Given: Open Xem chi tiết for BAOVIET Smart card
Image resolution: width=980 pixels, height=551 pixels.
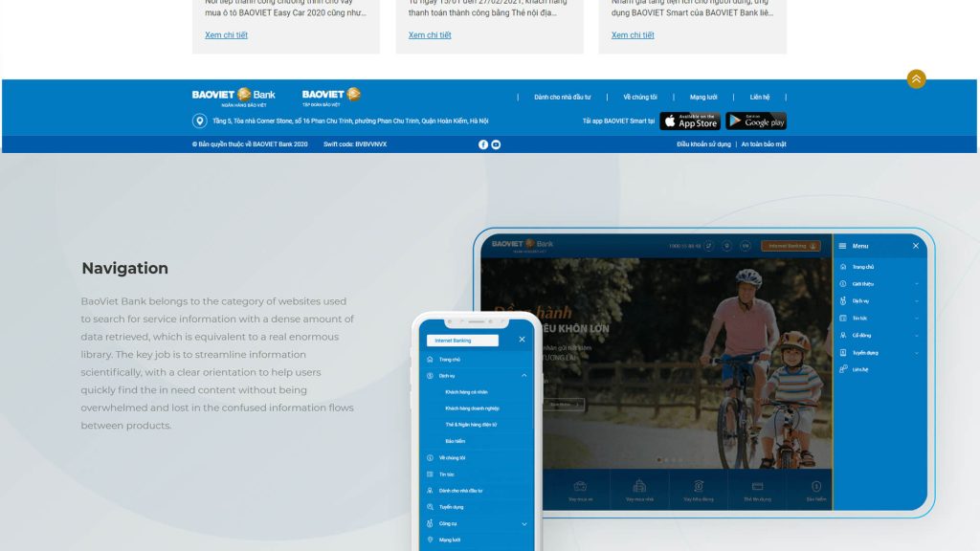Looking at the screenshot, I should [x=633, y=35].
